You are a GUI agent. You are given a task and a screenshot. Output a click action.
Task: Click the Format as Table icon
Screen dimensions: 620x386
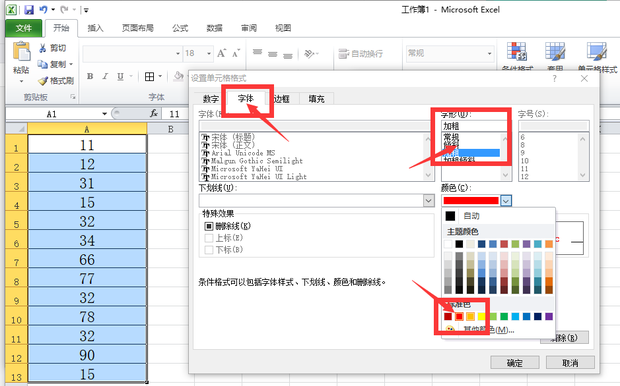(x=555, y=51)
